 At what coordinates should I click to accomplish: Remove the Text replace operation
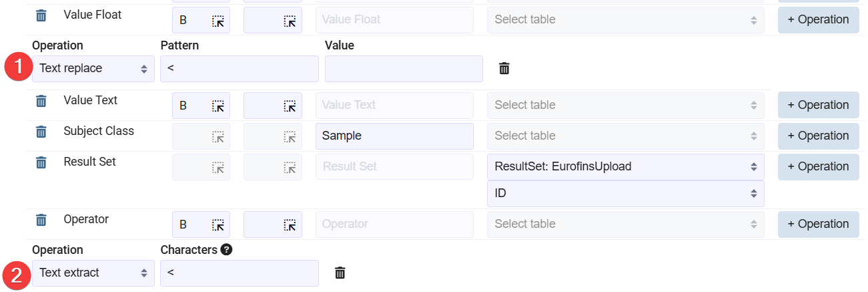coord(504,68)
